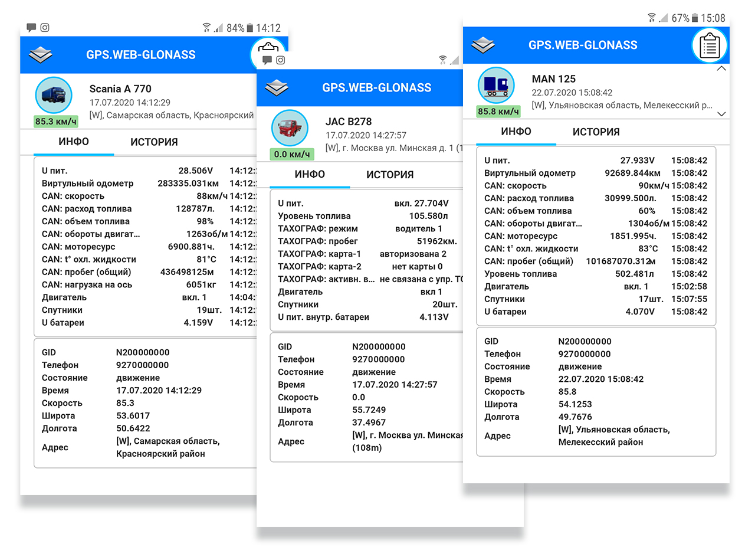Switch to ИНФО tab in Scania window
Viewport: 755px width, 560px height.
click(74, 142)
